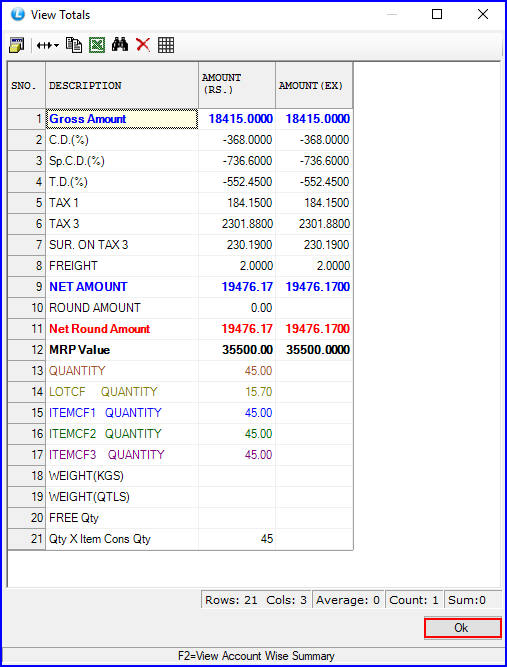Select the FREIGHT description cell
The width and height of the screenshot is (507, 667).
point(122,266)
